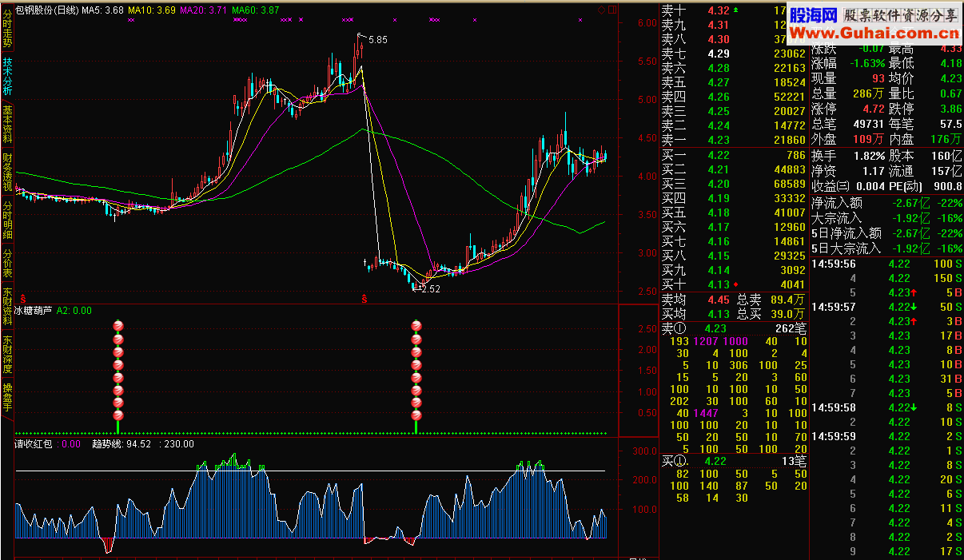Screen dimensions: 964x560
Task: Click the 内盘 176万 field
Action: coord(926,139)
